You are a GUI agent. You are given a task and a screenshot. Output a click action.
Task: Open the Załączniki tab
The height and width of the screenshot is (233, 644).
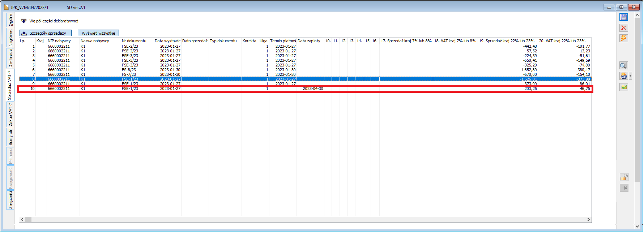tap(10, 200)
